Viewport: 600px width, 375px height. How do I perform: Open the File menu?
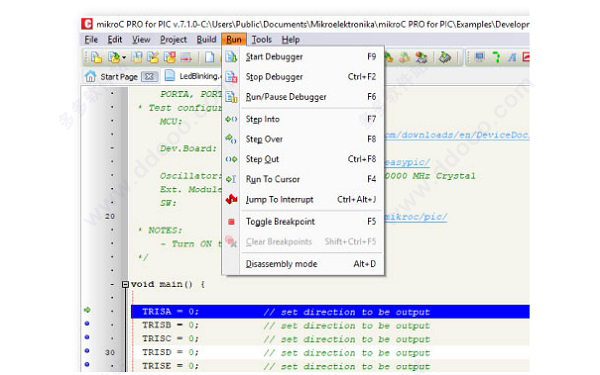pos(91,39)
